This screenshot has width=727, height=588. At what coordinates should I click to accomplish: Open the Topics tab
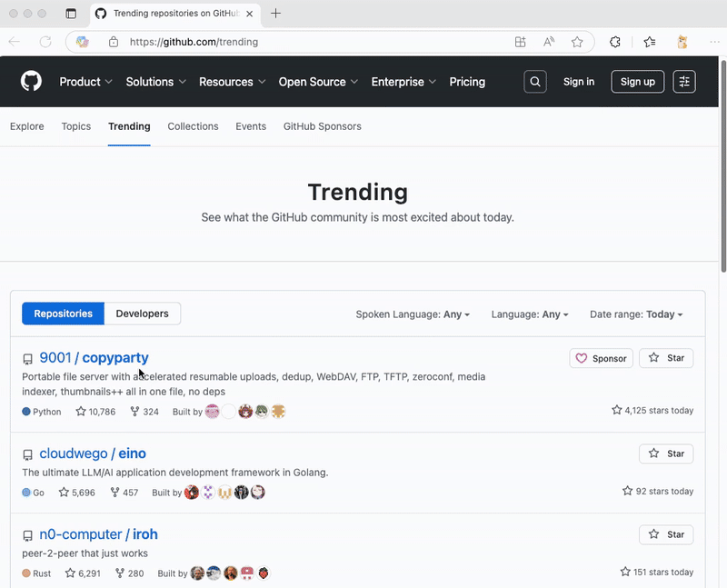pyautogui.click(x=76, y=126)
